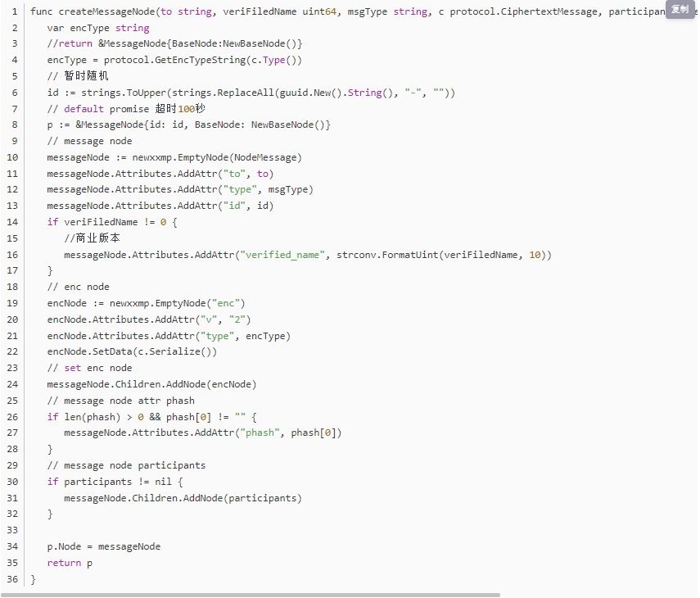Click the comment '// 暂时随机'

(x=78, y=76)
